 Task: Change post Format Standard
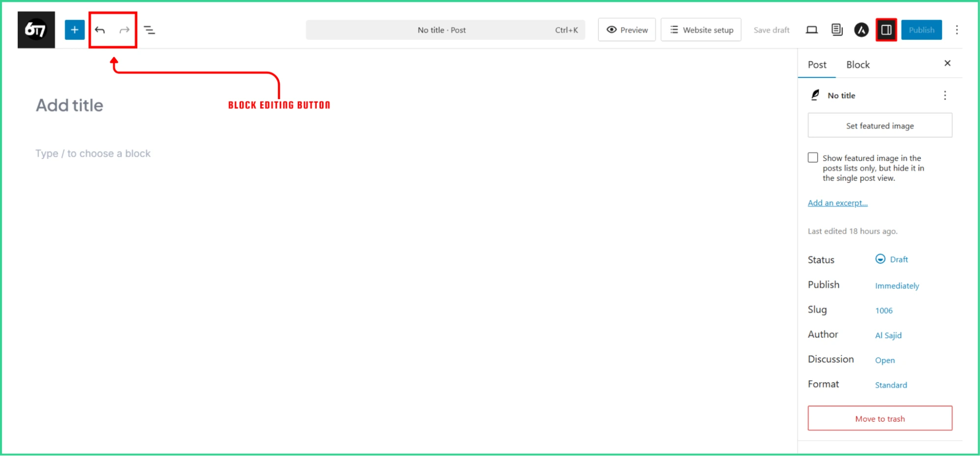pyautogui.click(x=891, y=385)
